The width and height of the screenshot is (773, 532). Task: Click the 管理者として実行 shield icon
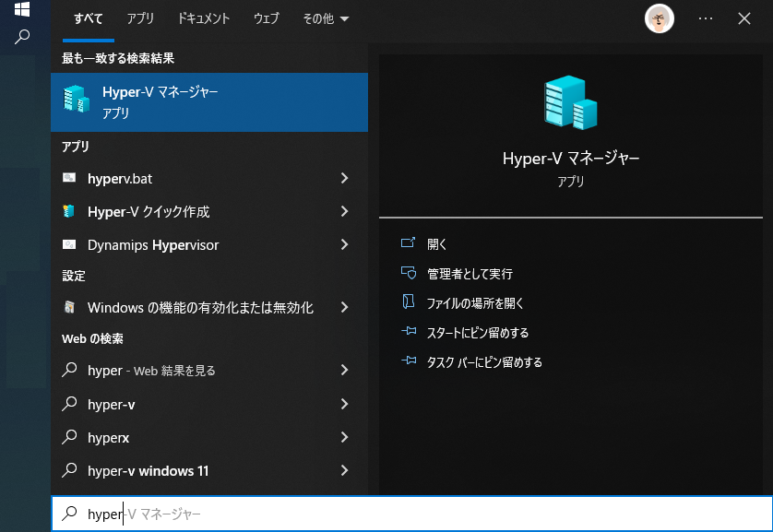click(409, 272)
